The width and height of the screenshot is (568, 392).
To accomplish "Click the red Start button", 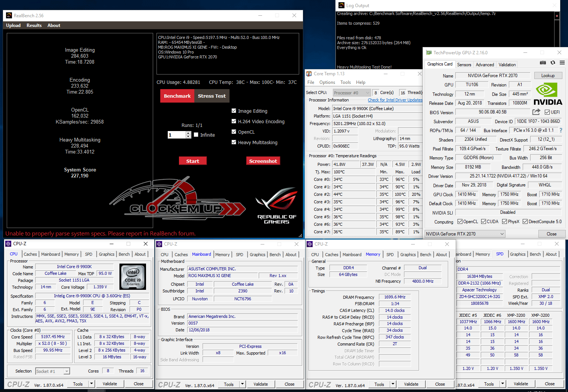I will pyautogui.click(x=193, y=161).
